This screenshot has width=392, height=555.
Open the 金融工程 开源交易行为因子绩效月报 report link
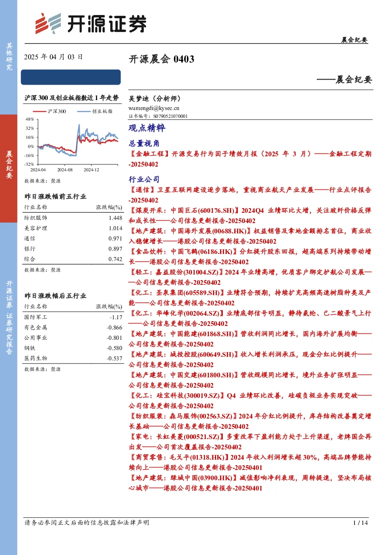click(250, 159)
